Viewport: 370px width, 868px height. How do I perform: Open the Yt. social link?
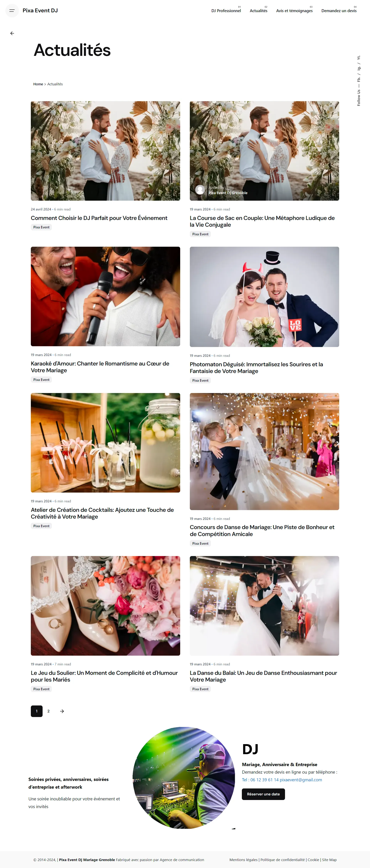click(359, 58)
